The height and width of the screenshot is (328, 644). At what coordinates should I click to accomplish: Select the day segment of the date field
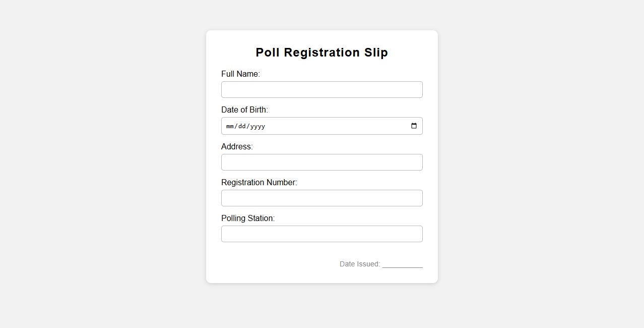pyautogui.click(x=242, y=126)
